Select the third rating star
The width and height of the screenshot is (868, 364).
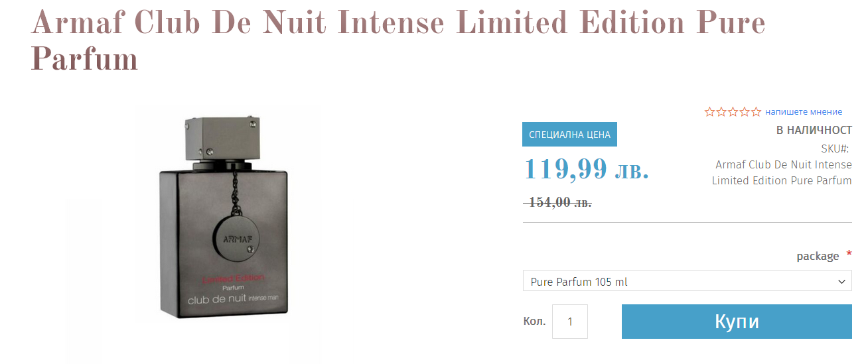[733, 112]
